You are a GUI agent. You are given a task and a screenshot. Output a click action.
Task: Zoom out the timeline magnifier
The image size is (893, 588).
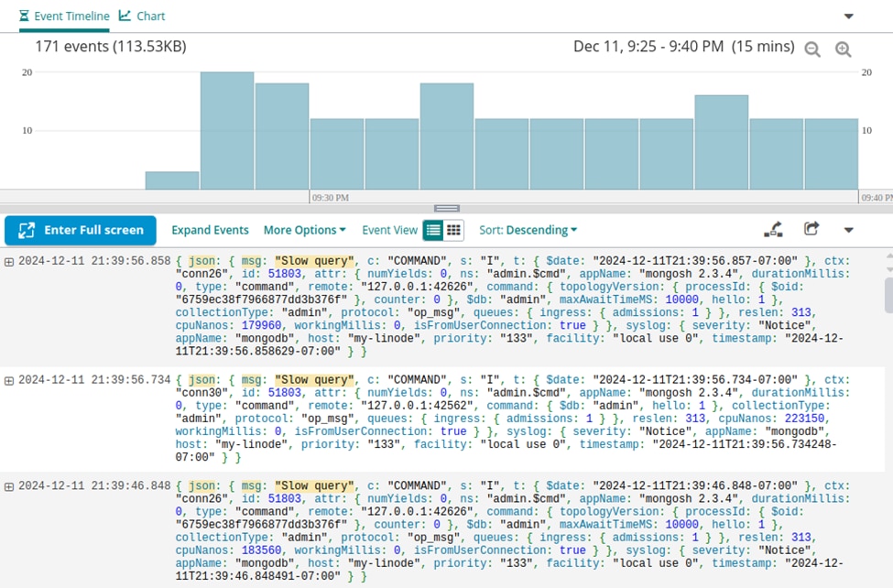(x=812, y=49)
